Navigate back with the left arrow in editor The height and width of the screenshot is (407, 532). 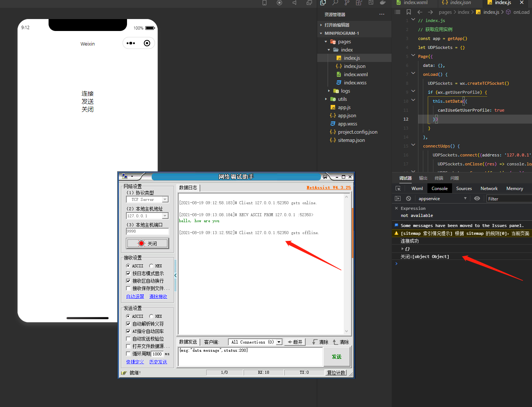click(420, 12)
